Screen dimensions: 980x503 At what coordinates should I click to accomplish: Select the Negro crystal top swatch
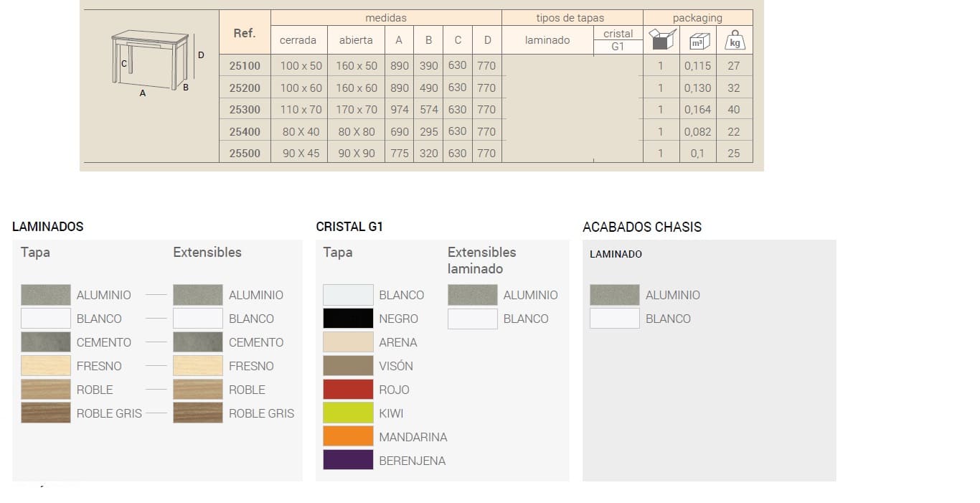pyautogui.click(x=348, y=319)
